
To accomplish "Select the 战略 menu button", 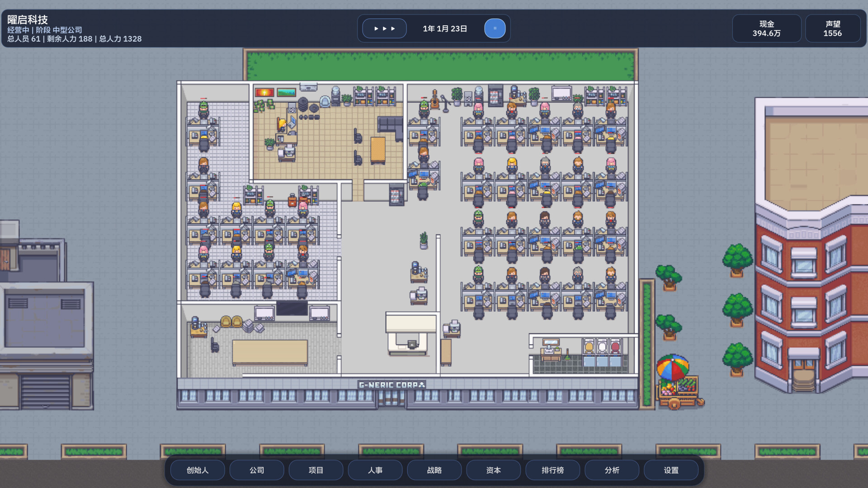I will [434, 470].
